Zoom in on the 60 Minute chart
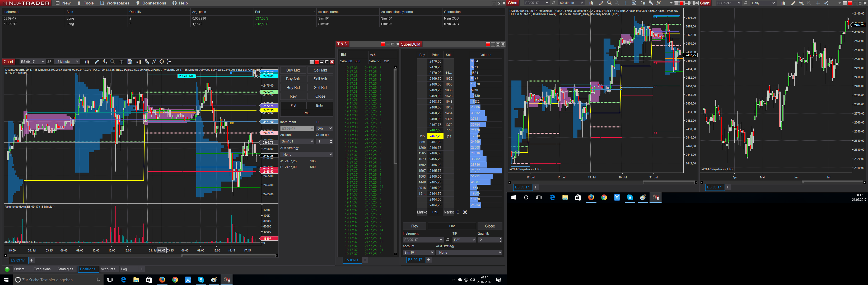Viewport: 868px width, 285px height. coord(609,3)
